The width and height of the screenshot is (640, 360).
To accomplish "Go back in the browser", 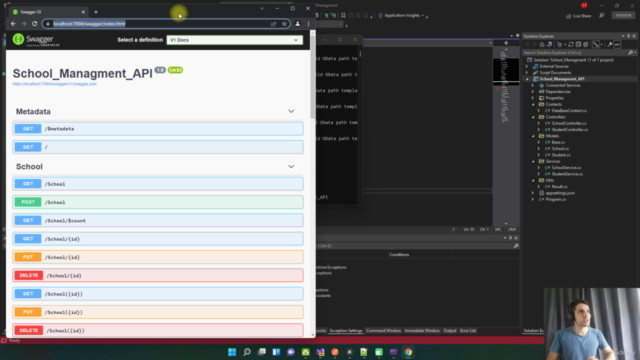I will click(x=13, y=24).
